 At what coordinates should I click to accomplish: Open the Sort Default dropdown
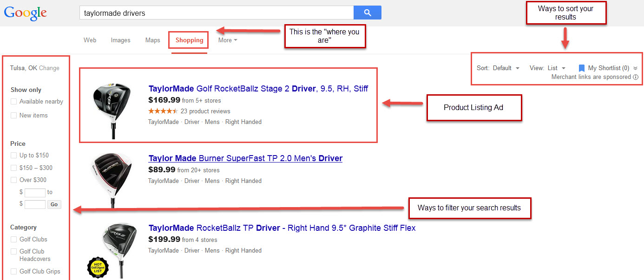506,68
